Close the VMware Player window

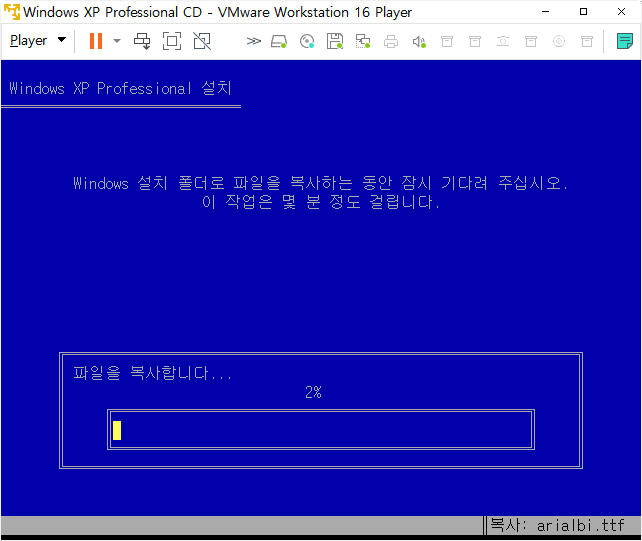[x=621, y=12]
